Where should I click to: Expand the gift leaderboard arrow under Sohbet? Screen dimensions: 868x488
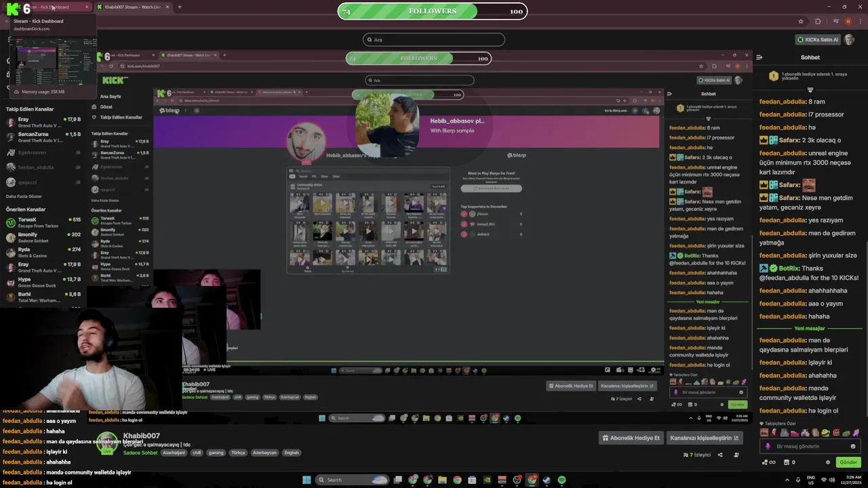click(x=810, y=89)
